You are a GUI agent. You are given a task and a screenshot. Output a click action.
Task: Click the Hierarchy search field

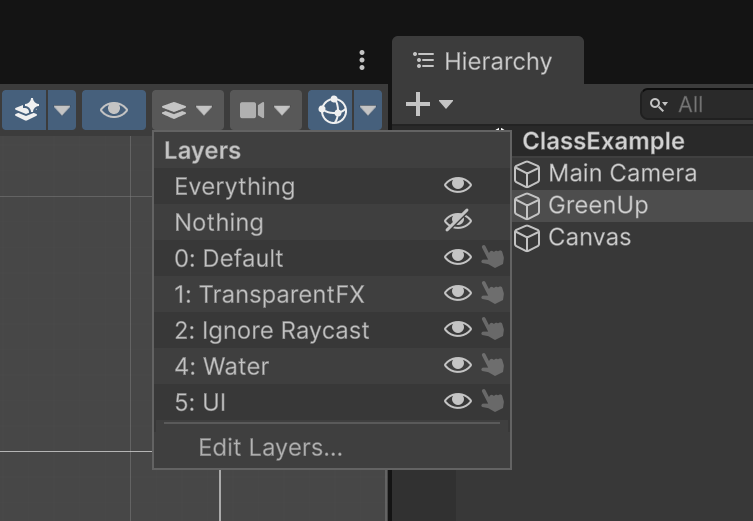coord(697,104)
